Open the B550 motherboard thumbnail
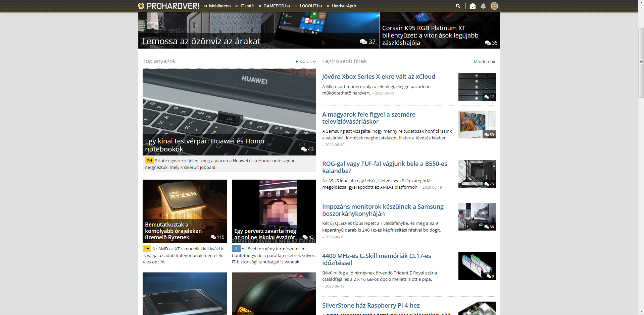This screenshot has height=315, width=644. 477,174
